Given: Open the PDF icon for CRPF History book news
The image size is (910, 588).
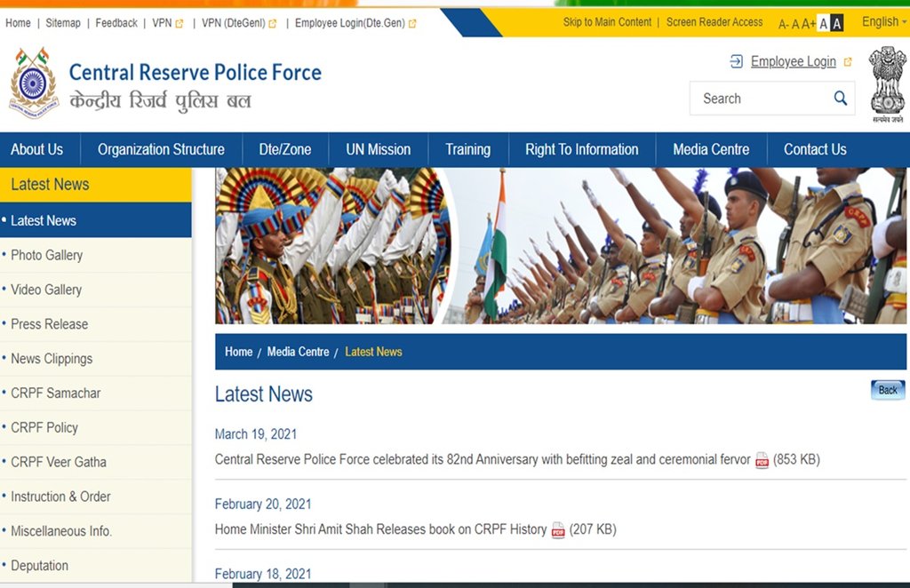Looking at the screenshot, I should [558, 530].
